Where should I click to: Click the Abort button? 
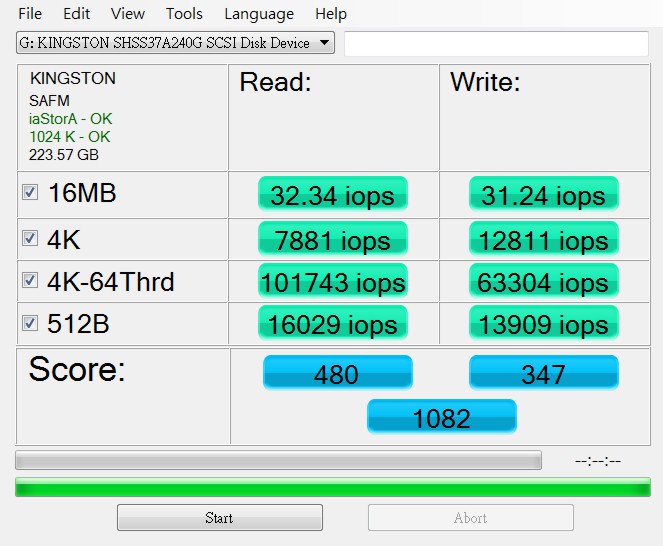tap(471, 517)
